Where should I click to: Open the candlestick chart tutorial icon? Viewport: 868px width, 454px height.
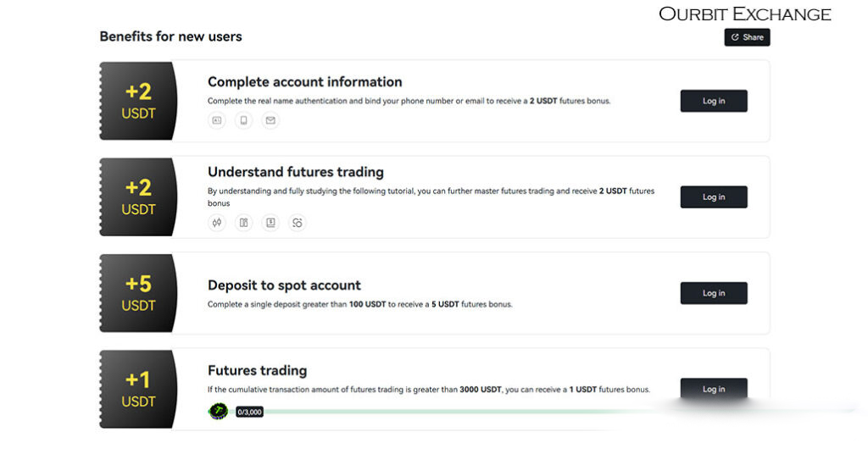click(217, 223)
